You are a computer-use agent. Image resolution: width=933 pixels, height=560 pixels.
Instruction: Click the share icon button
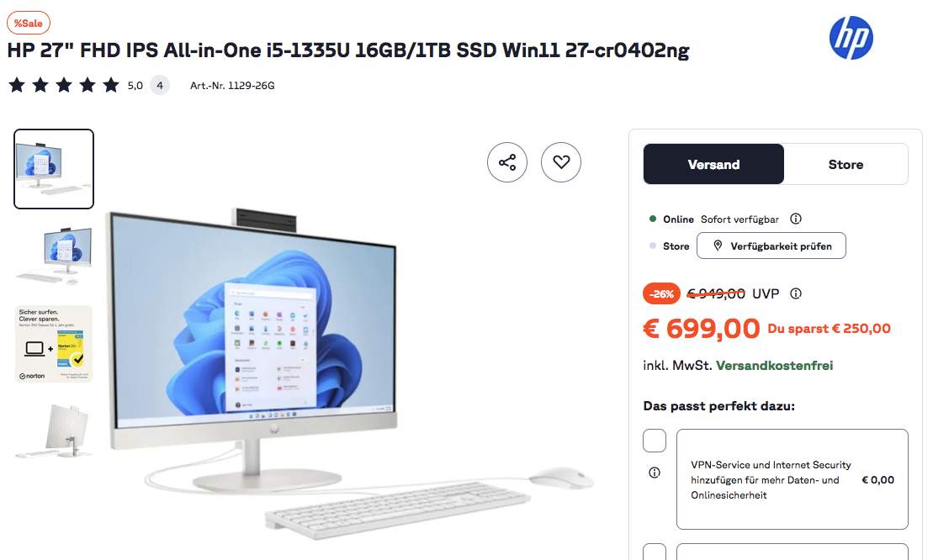point(507,162)
